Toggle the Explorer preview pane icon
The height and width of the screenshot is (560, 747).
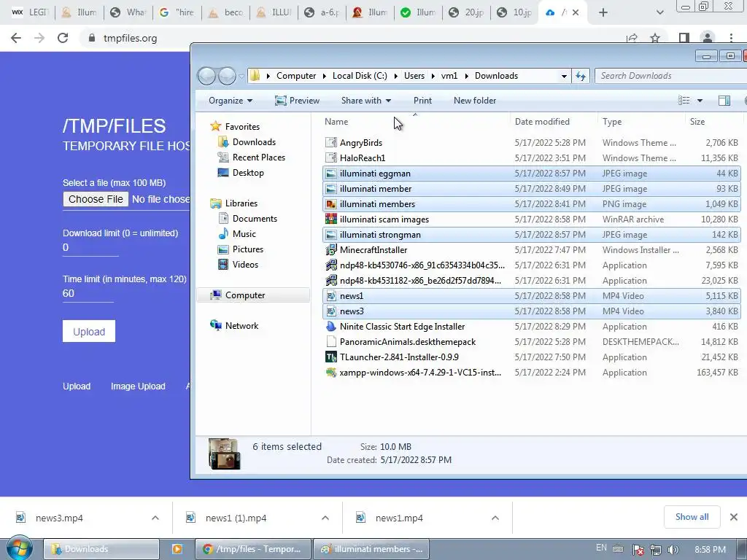coord(724,101)
